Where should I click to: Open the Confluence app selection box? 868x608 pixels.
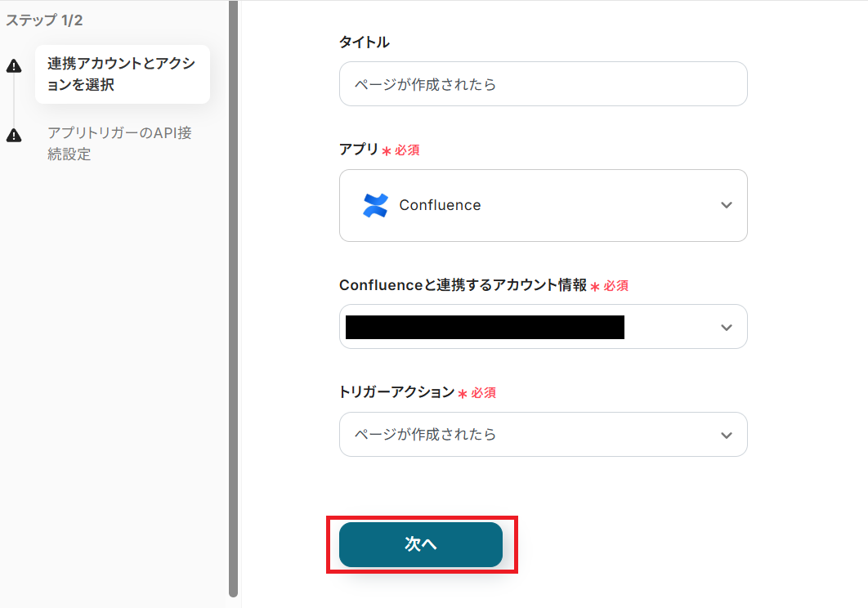click(x=543, y=205)
